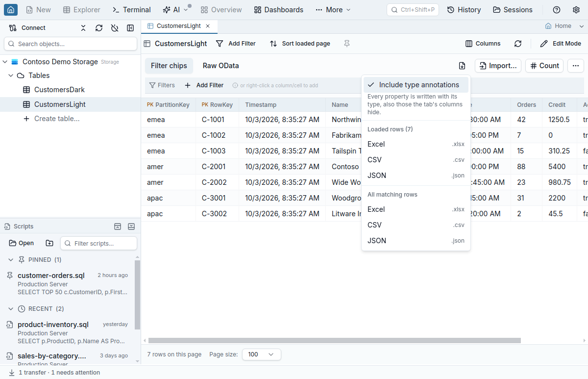
Task: Close the CustomersLight tab
Action: point(208,26)
